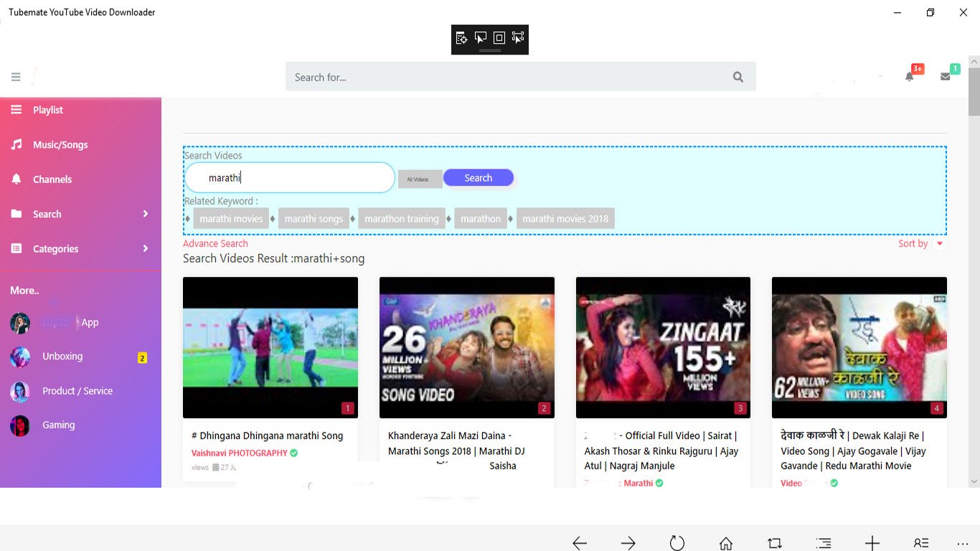Click the # Dhingana Dhingana marathi Song title
980x551 pixels.
coord(268,435)
